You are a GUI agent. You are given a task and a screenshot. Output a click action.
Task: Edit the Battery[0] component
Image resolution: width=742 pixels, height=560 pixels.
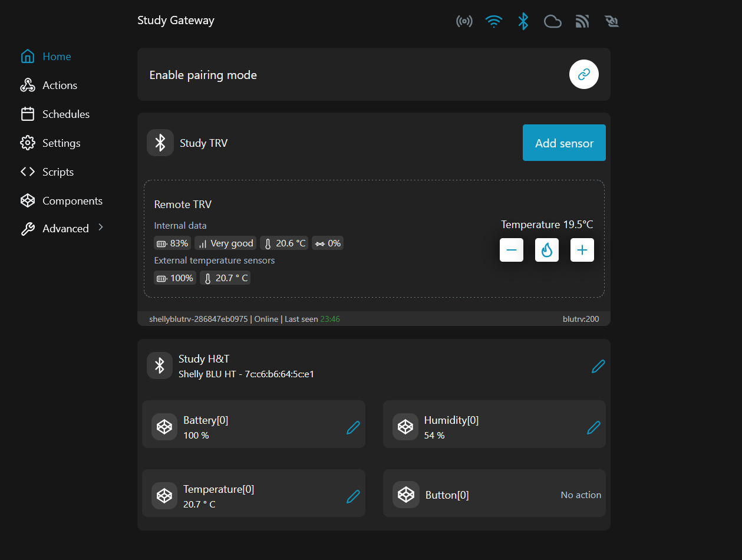353,427
